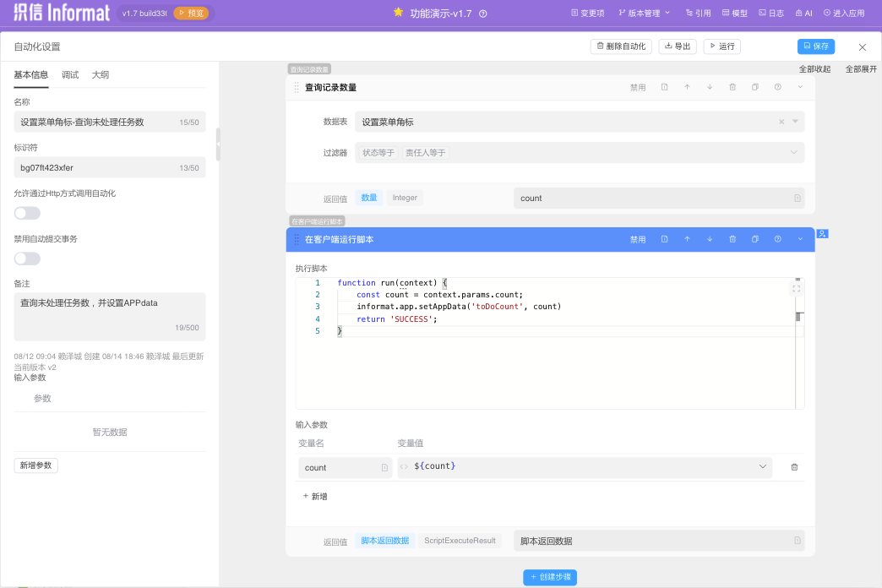Image resolution: width=882 pixels, height=588 pixels.
Task: Toggle 禁用自动提交事务 switch
Action: click(x=27, y=259)
